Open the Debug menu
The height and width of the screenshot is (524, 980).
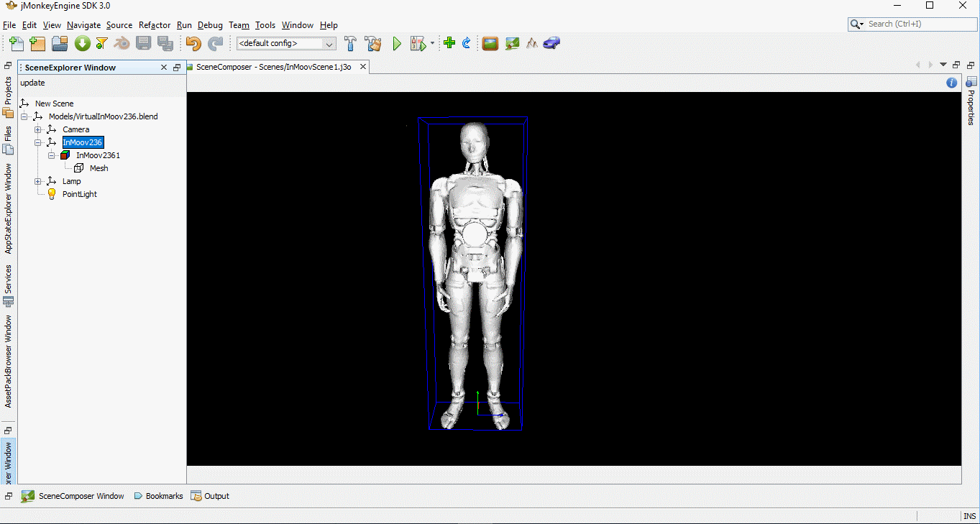(x=210, y=25)
